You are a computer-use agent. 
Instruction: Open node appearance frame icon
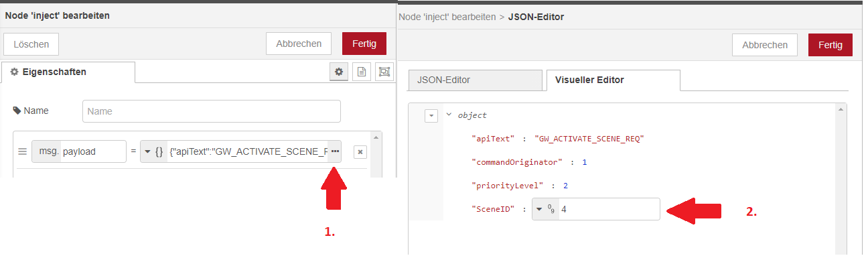click(x=384, y=72)
